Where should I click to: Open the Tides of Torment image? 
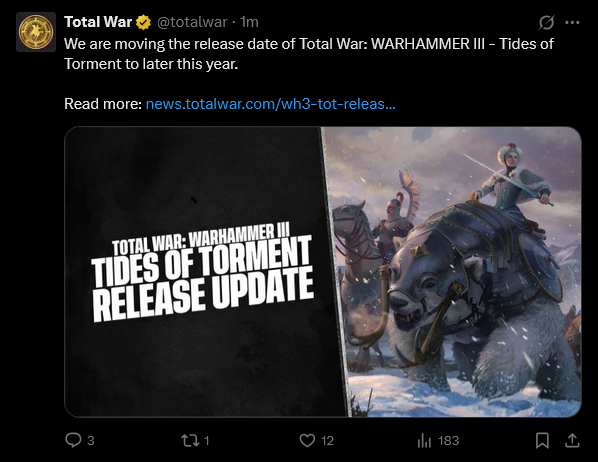(323, 272)
